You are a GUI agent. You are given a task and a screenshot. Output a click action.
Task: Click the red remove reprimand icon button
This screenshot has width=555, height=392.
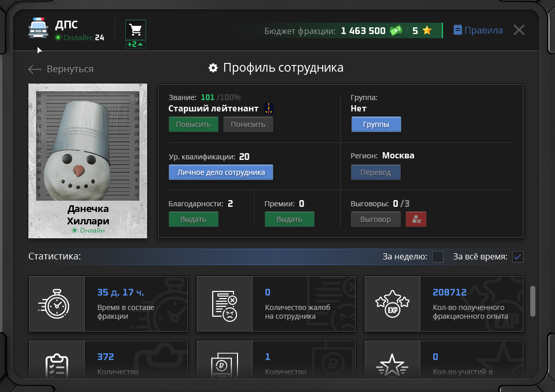(416, 219)
